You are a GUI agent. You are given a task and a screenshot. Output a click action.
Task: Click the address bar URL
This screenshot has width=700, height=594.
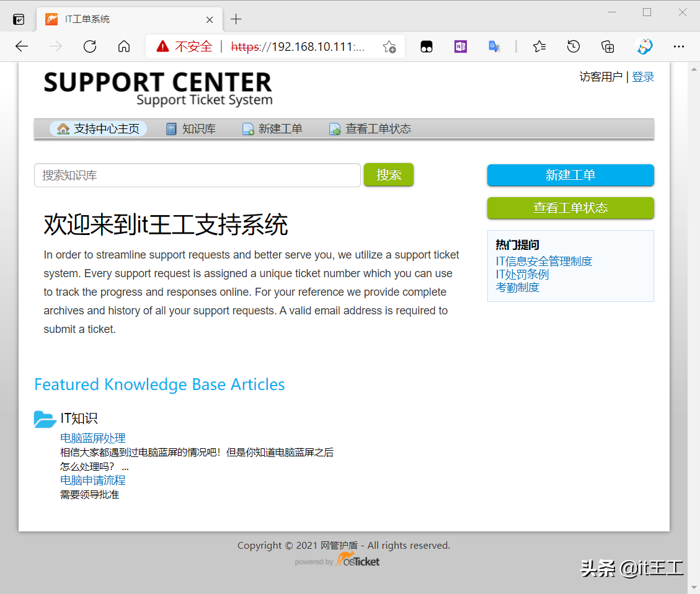point(298,47)
